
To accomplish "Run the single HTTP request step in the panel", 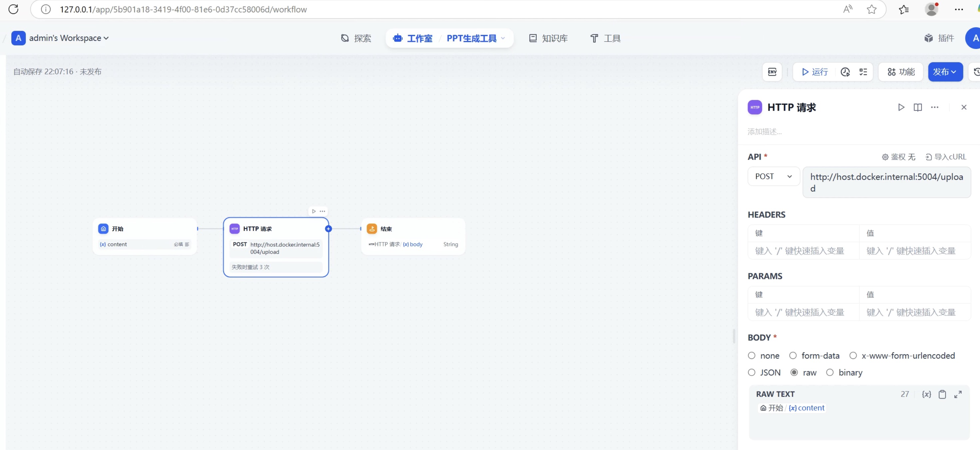I will coord(901,107).
